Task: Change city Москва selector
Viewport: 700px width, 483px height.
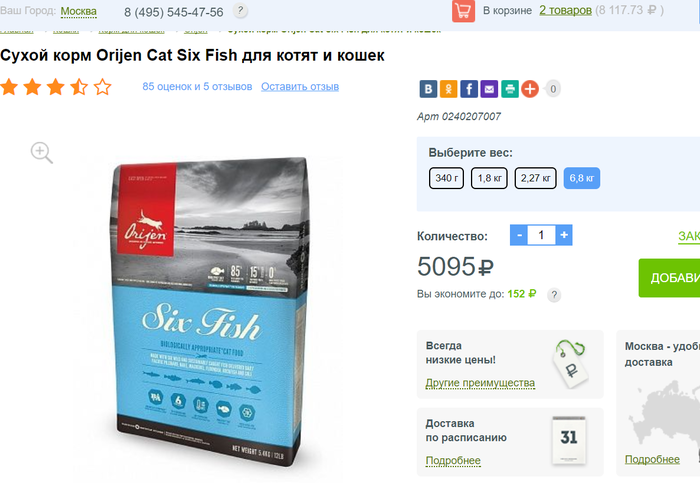Action: click(x=79, y=11)
